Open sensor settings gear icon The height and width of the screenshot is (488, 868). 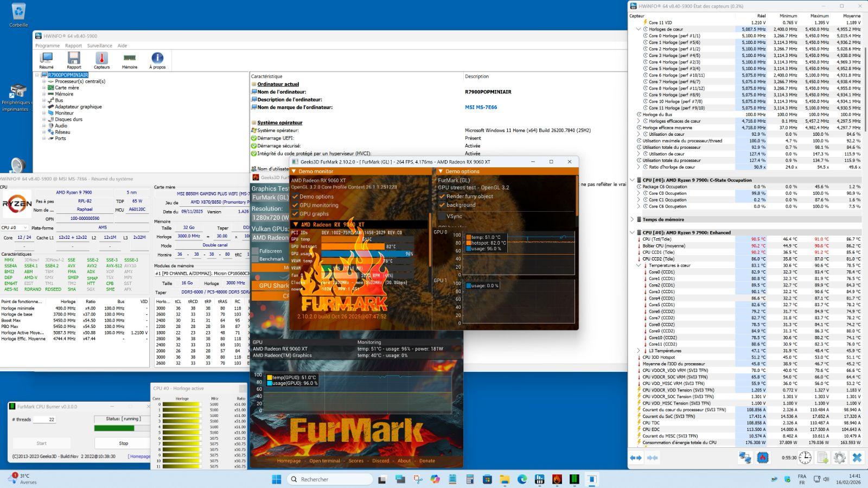click(x=839, y=458)
